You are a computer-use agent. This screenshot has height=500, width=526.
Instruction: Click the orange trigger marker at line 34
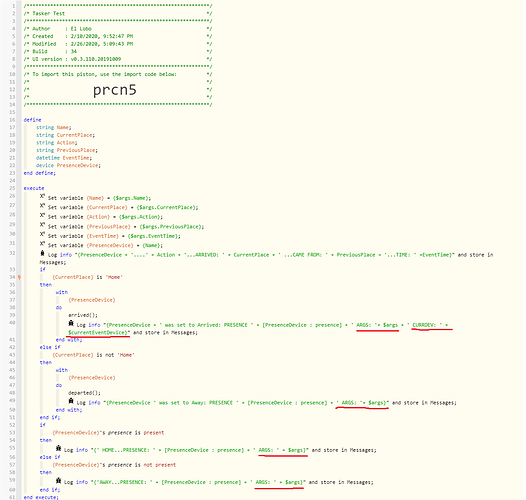19,277
